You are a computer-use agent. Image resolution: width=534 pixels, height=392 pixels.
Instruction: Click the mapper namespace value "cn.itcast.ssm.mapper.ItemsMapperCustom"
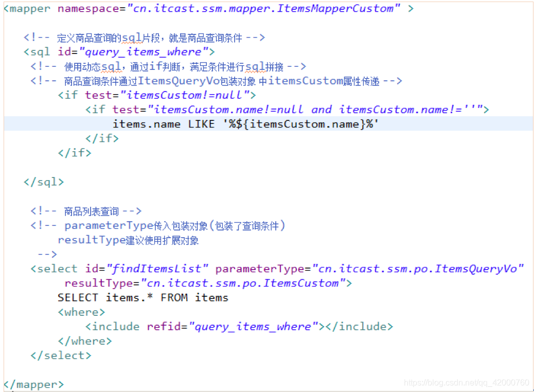(263, 8)
